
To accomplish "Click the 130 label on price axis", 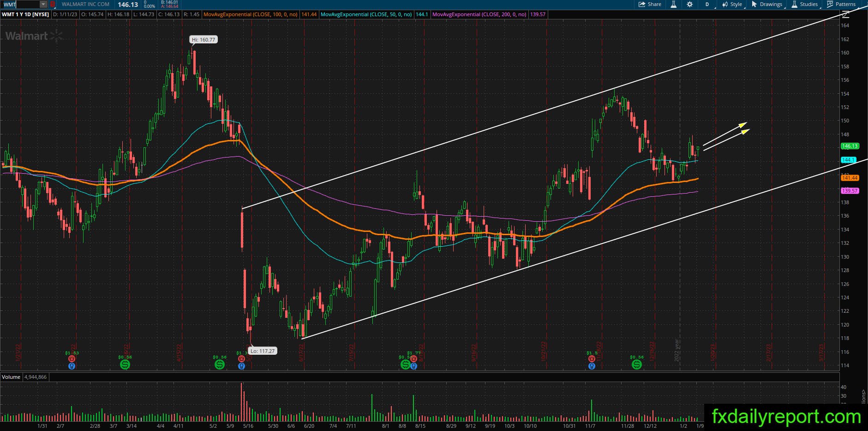I will 845,257.
